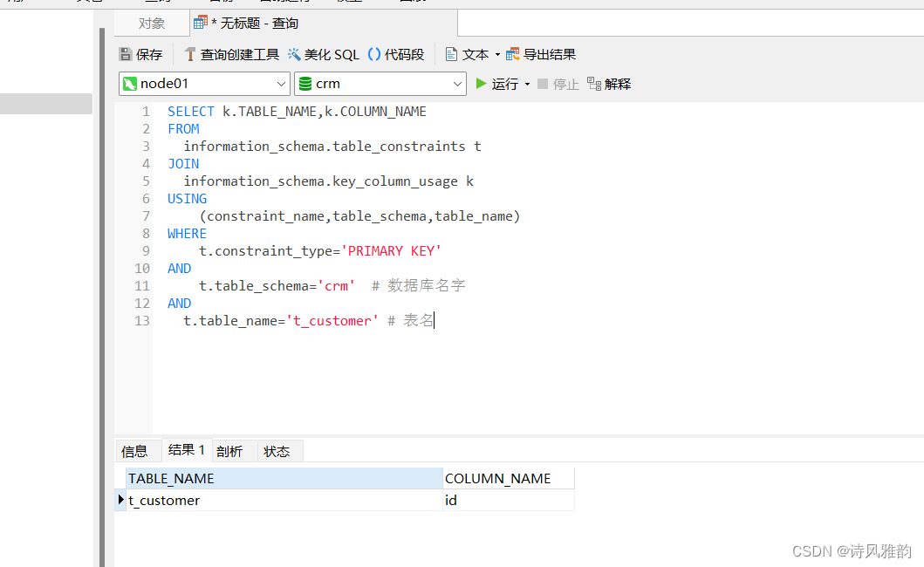The height and width of the screenshot is (567, 924).
Task: Click the 'PRIMARY KEY' string in the editor
Action: [x=391, y=251]
